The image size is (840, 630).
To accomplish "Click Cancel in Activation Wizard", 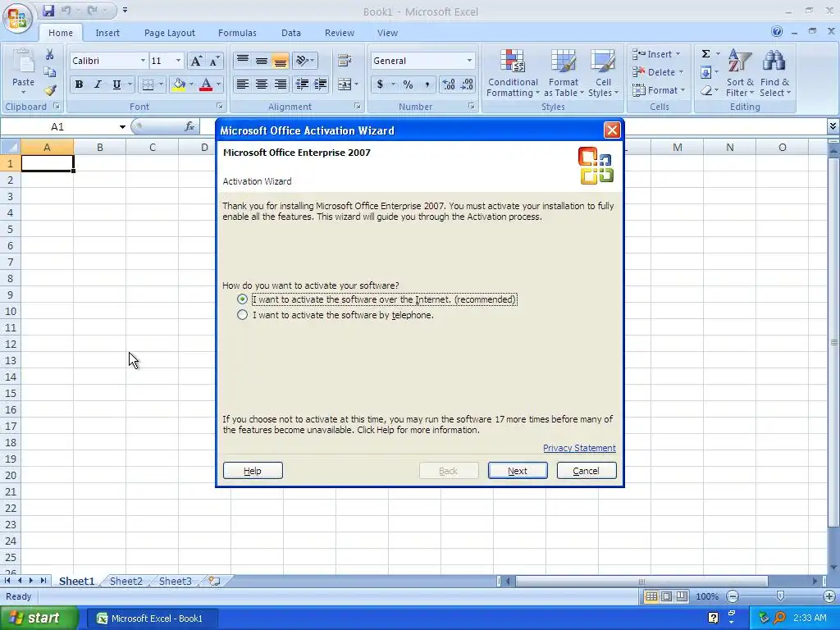I will [x=586, y=470].
